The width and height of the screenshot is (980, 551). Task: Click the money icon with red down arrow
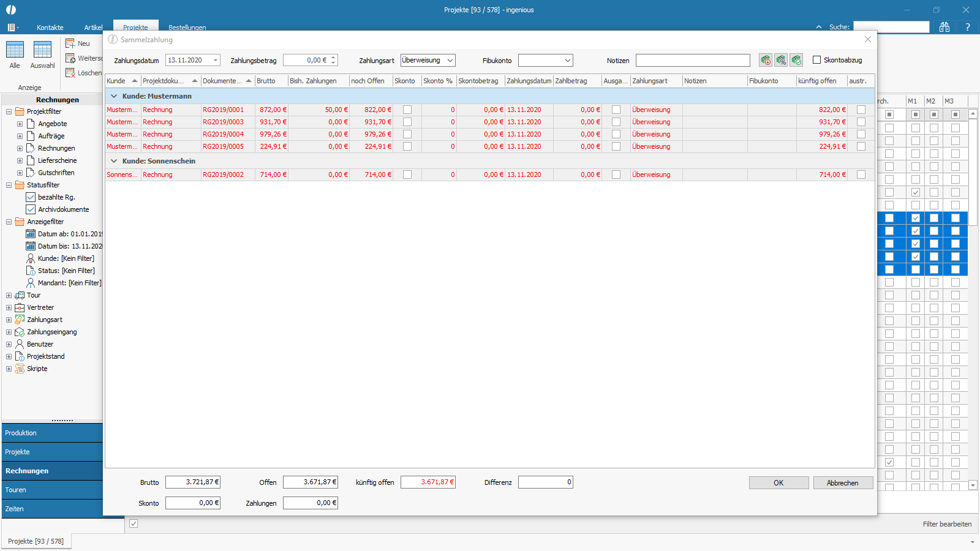[766, 60]
